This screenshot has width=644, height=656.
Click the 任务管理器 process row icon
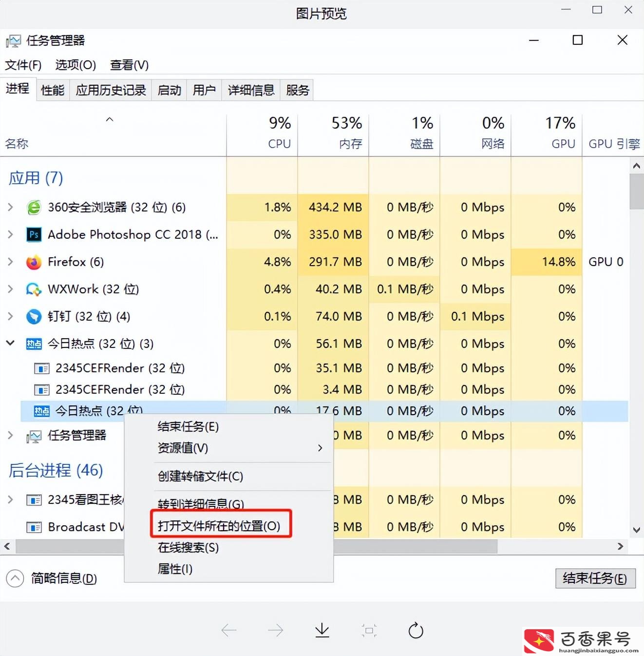click(34, 436)
